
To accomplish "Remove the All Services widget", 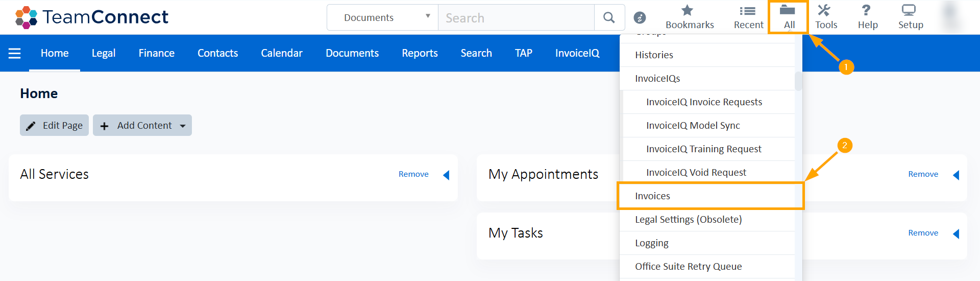I will click(x=413, y=174).
